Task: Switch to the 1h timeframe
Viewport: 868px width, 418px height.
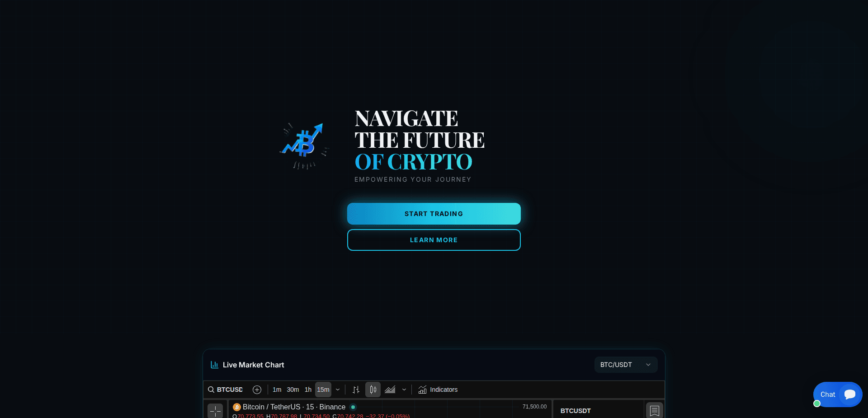Action: [x=308, y=390]
